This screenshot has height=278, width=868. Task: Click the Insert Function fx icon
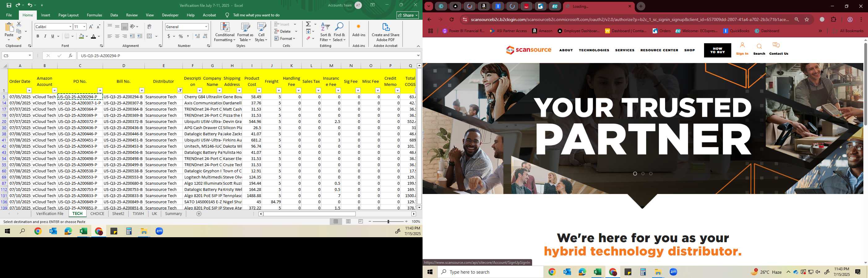point(71,56)
